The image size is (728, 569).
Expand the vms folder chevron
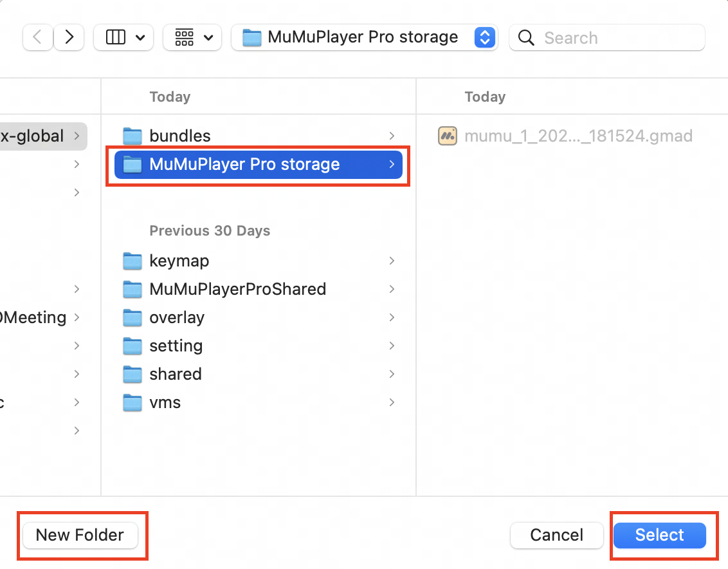[x=392, y=402]
